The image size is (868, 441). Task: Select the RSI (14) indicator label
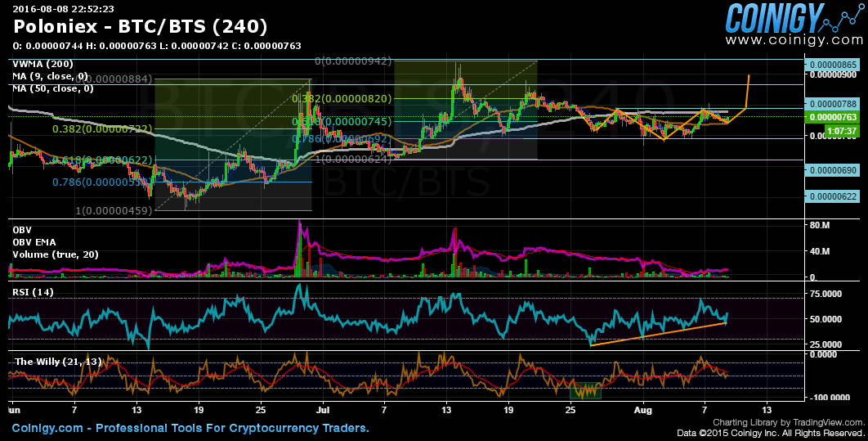tap(33, 292)
